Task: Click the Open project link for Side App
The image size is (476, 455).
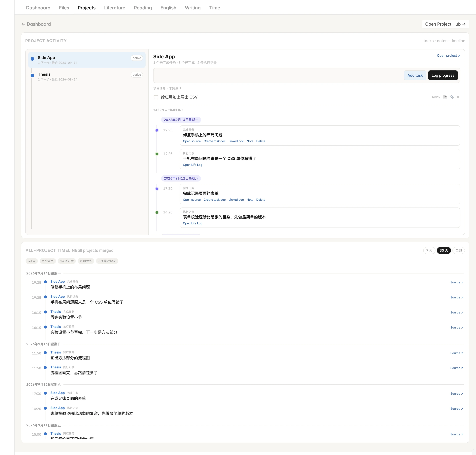Action: [x=448, y=56]
